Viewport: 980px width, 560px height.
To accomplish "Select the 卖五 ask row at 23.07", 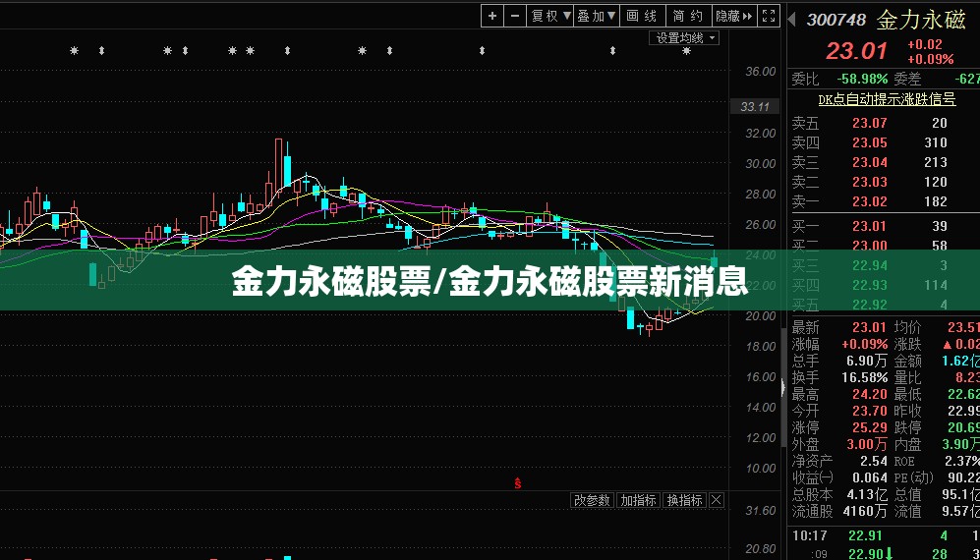I will (x=883, y=123).
